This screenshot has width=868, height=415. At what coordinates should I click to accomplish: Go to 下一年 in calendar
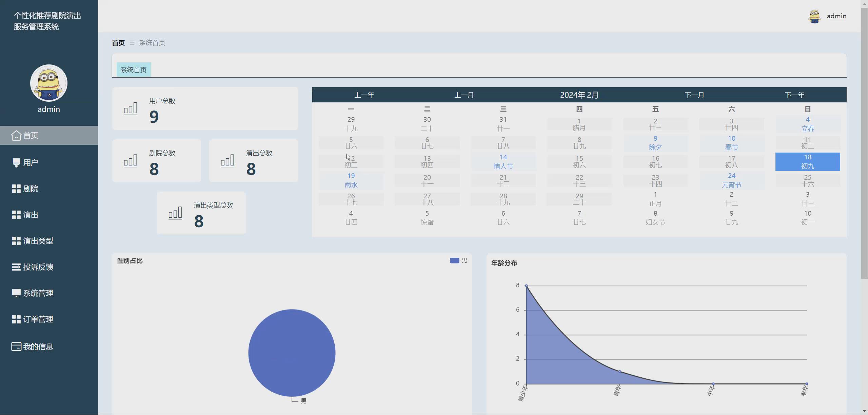[x=794, y=95]
